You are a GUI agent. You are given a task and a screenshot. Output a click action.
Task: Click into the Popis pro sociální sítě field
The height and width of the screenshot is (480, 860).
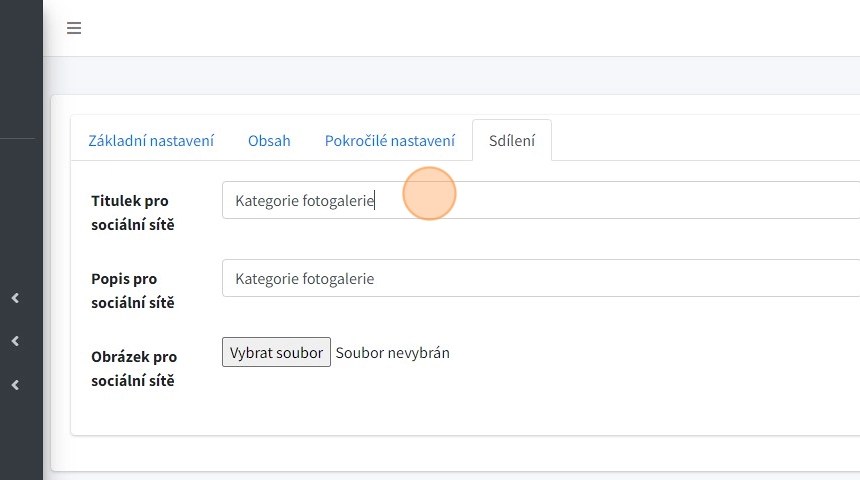(540, 278)
